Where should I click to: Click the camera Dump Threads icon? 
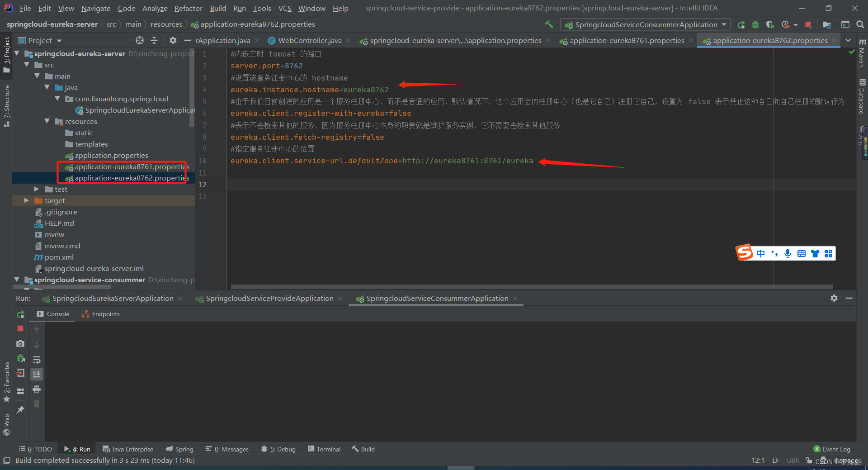[x=20, y=344]
